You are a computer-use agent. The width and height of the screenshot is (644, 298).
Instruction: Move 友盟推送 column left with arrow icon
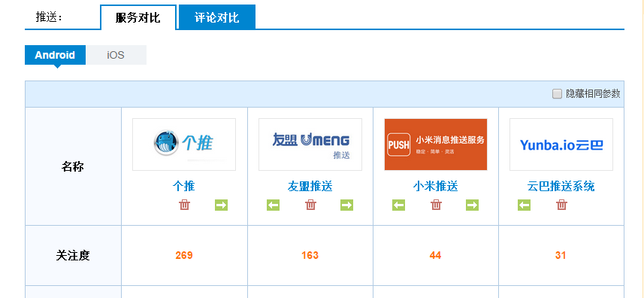[x=273, y=205]
